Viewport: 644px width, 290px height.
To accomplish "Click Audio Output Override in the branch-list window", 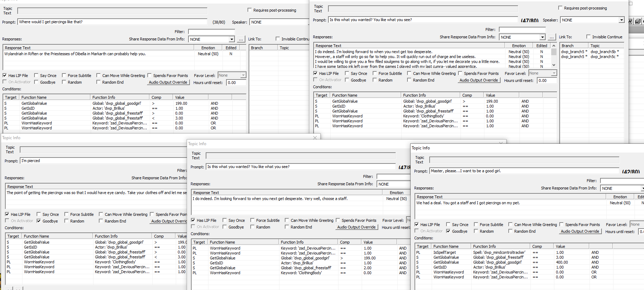I will [x=479, y=80].
